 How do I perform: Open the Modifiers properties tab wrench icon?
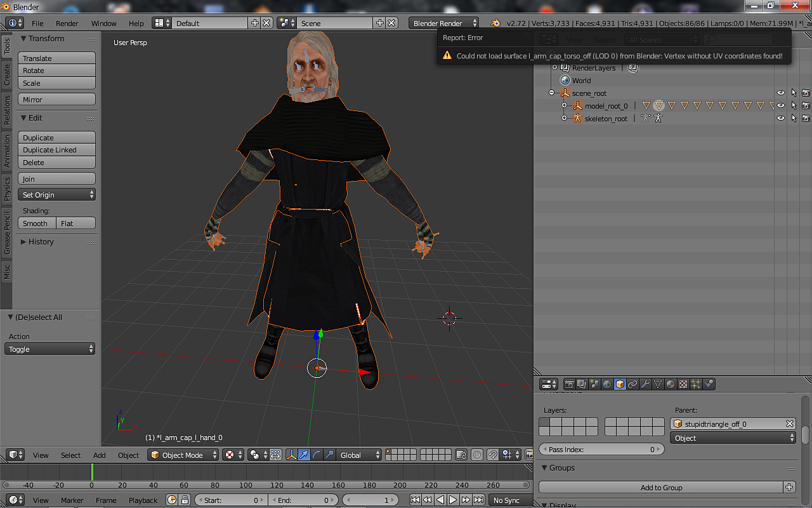645,384
